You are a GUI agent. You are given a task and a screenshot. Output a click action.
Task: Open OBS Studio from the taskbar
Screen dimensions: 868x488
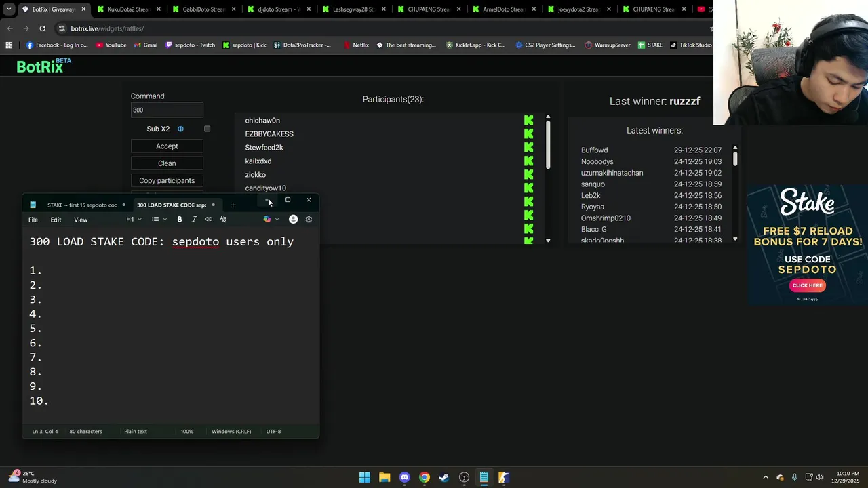464,477
